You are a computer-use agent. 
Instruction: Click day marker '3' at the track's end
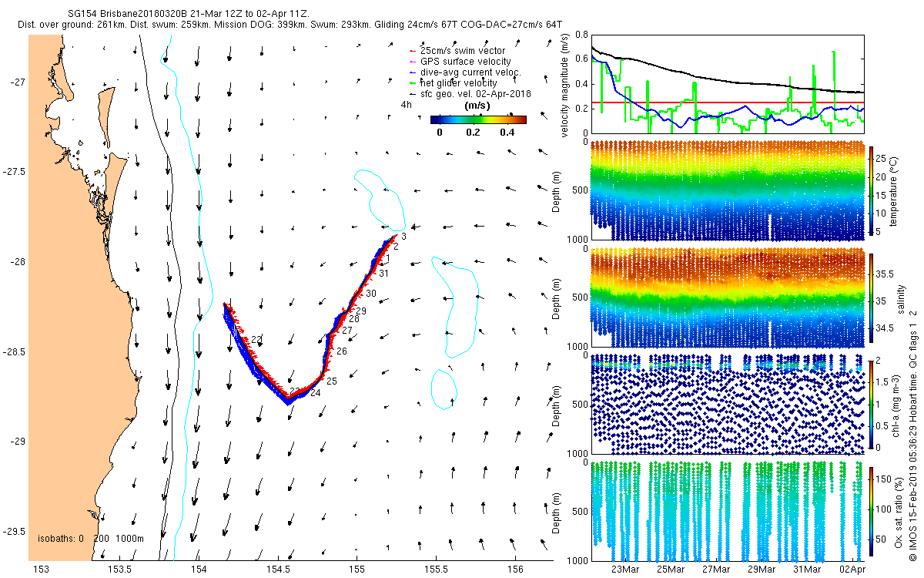click(x=403, y=236)
